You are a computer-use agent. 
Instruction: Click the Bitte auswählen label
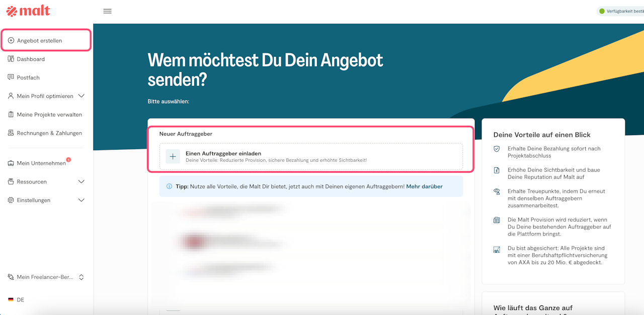169,101
